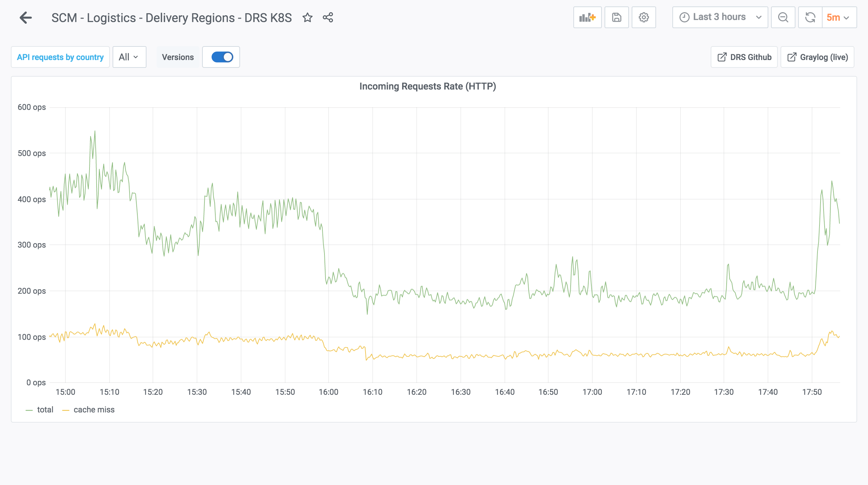Click the 15:00 x-axis time label
Screen dimensions: 868x485
(65, 392)
